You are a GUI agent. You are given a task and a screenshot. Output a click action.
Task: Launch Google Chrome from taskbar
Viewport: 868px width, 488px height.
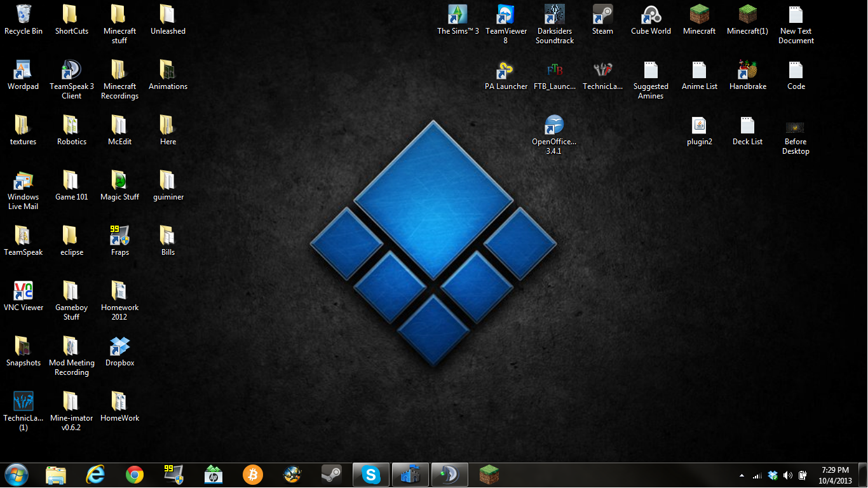click(x=135, y=475)
